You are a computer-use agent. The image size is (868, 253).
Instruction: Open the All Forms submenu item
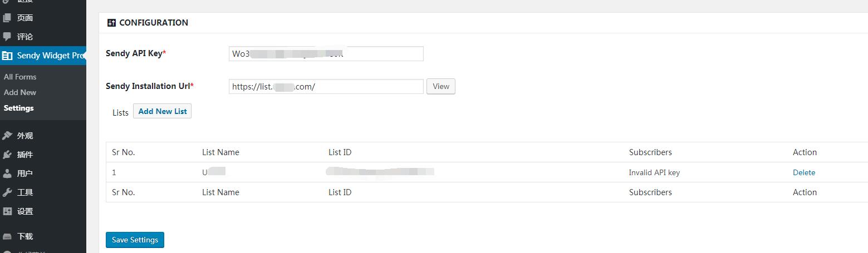pos(20,77)
